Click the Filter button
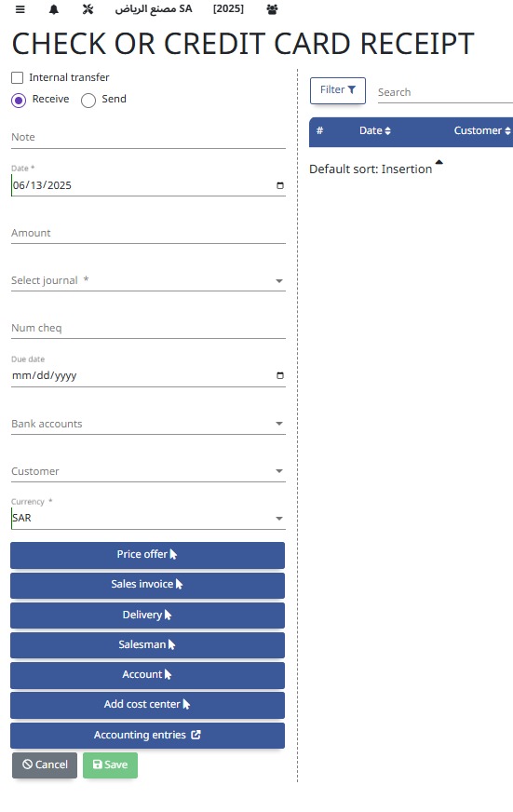 (338, 90)
